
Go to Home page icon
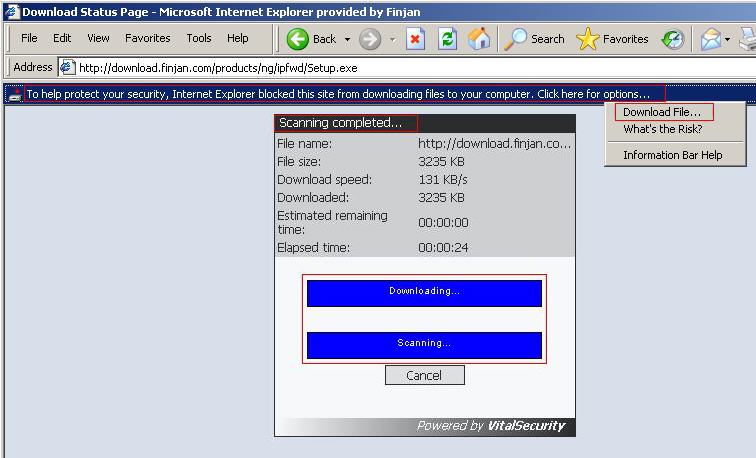(x=479, y=39)
